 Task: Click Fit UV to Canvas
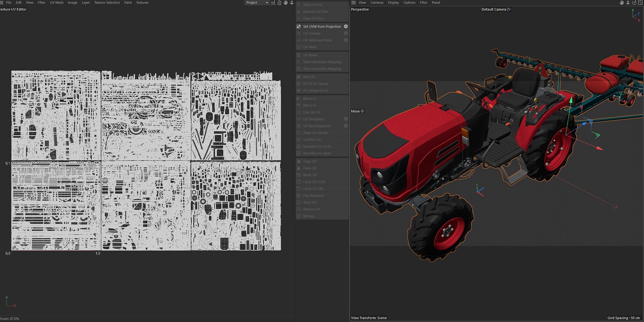pos(322,84)
